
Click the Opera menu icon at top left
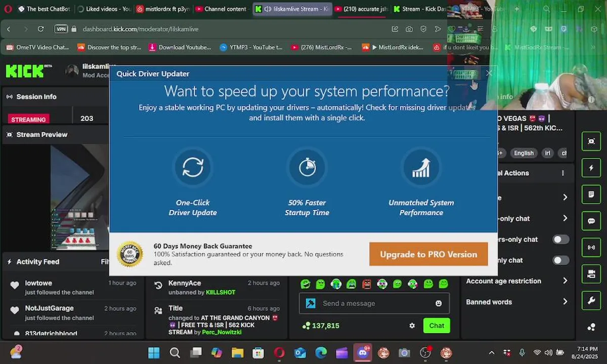point(7,9)
